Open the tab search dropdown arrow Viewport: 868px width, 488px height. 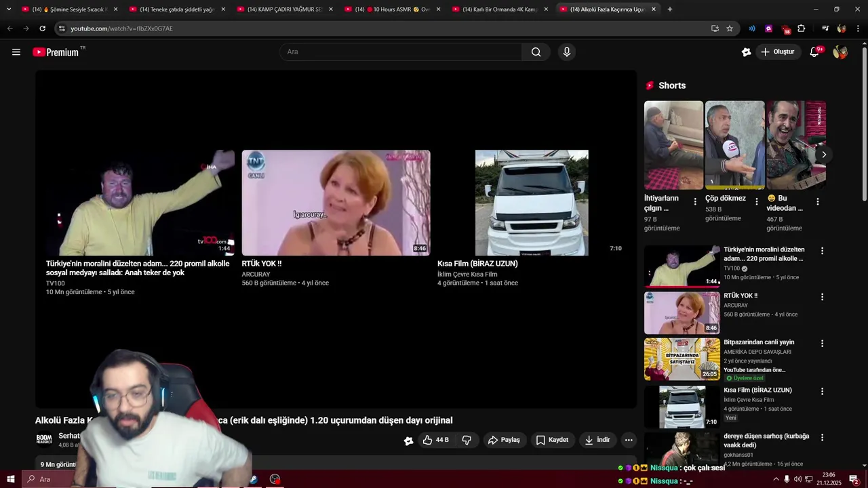point(9,9)
